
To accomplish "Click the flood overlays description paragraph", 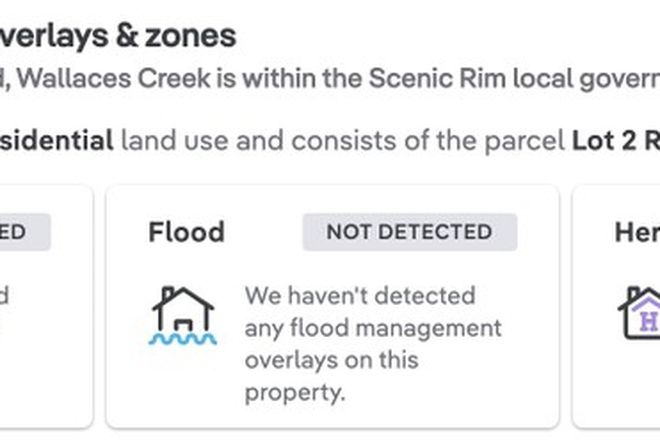I will [373, 344].
